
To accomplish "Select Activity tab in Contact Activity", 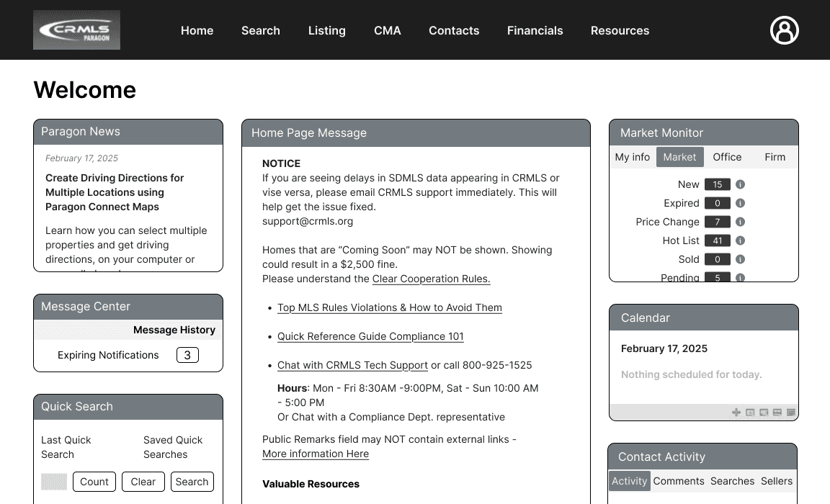I will click(x=630, y=481).
